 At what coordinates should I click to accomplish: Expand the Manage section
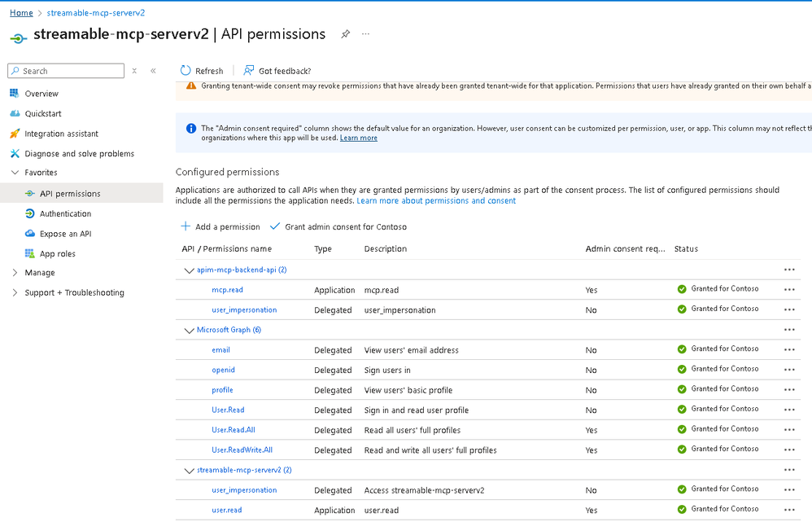15,273
